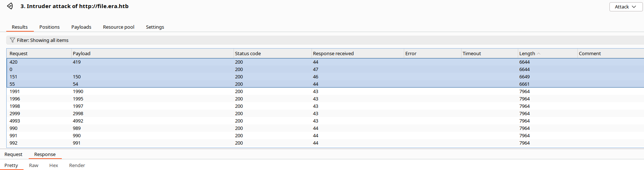Click the Length sort arrow indicator
The height and width of the screenshot is (170, 644).
tap(539, 54)
